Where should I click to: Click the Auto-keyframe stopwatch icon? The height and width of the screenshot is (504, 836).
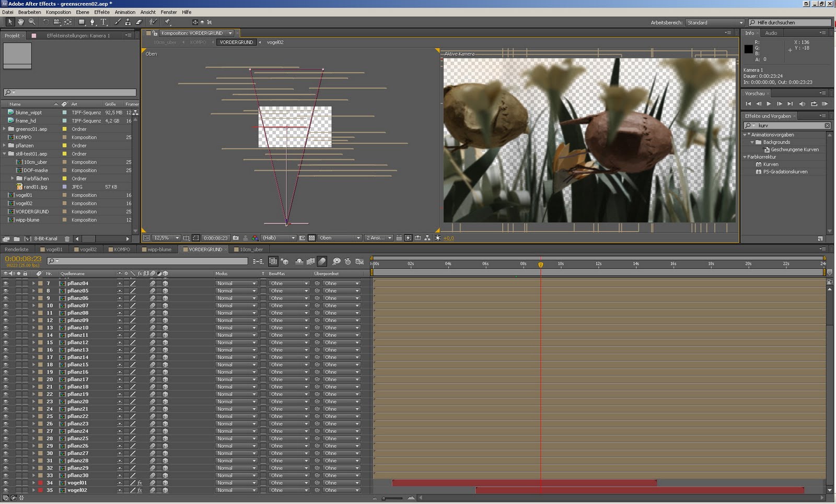click(x=347, y=261)
